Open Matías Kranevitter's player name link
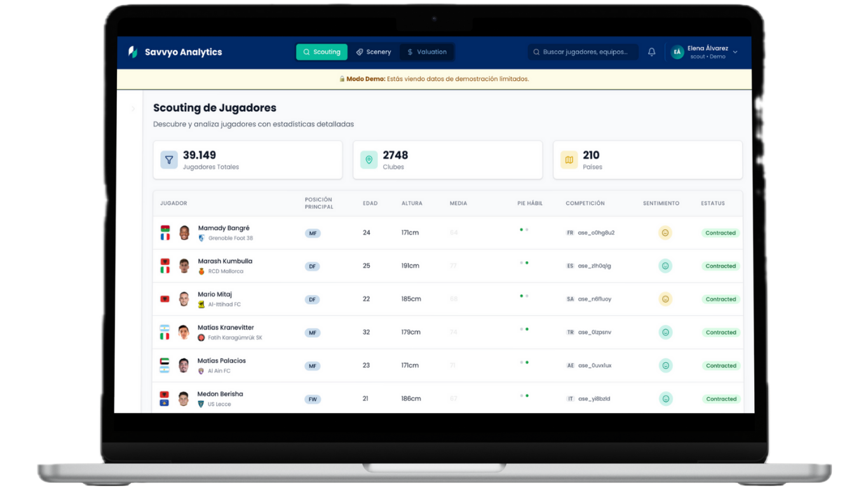The height and width of the screenshot is (488, 868). [226, 328]
